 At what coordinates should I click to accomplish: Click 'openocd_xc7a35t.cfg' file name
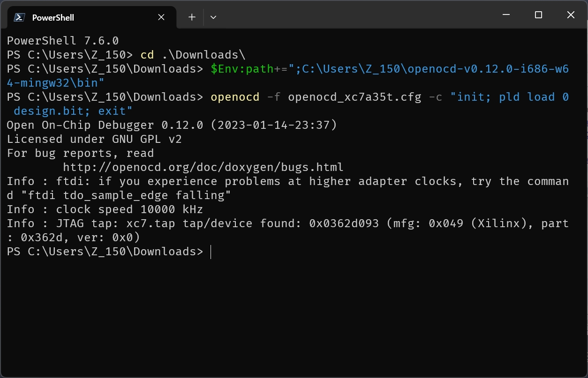pos(354,97)
